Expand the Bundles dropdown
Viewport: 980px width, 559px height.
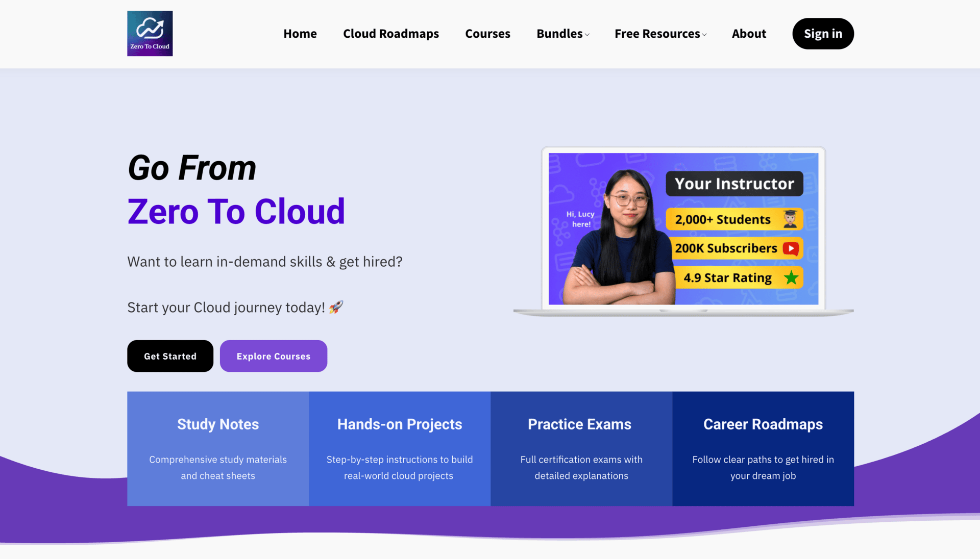[563, 34]
